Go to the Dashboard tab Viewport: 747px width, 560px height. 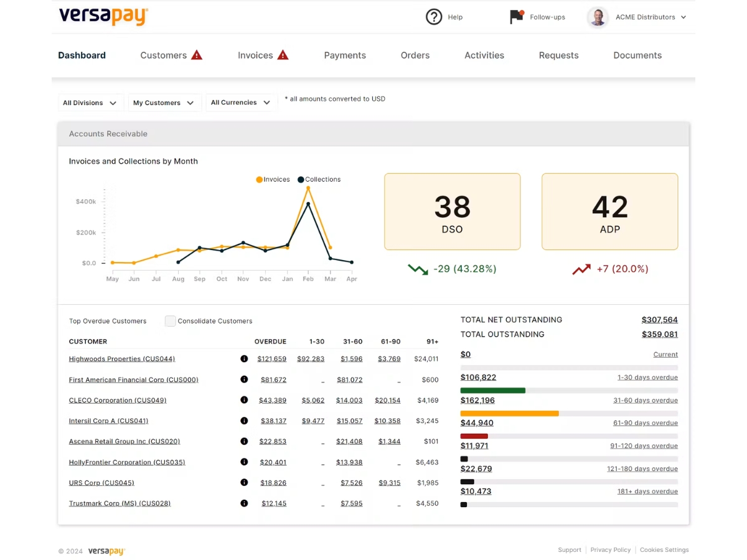pos(82,55)
